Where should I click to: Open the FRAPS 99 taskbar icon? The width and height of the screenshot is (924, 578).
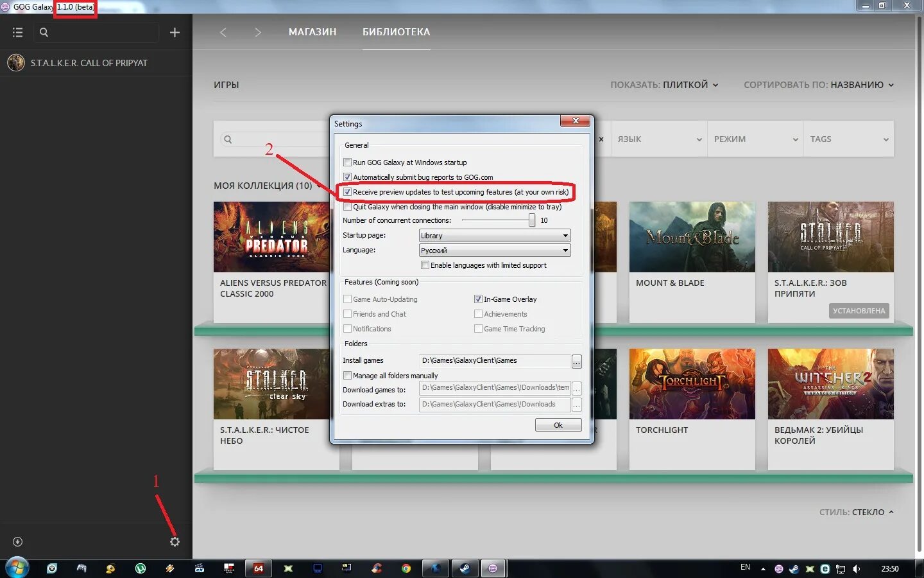coord(347,568)
